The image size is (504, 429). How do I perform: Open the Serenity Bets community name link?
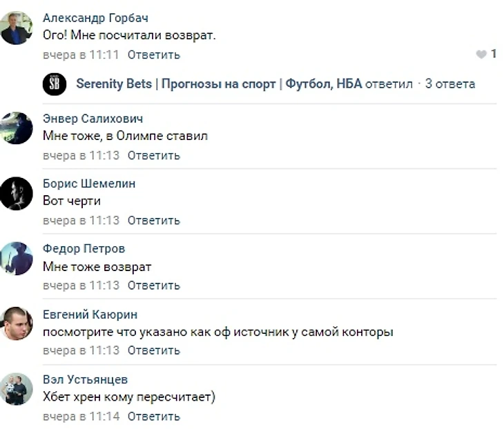click(219, 84)
